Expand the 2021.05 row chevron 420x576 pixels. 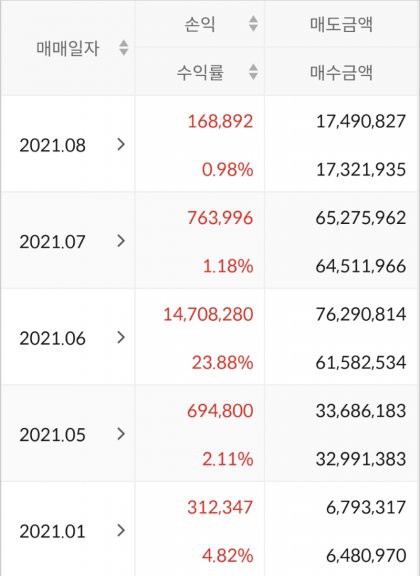click(x=121, y=434)
